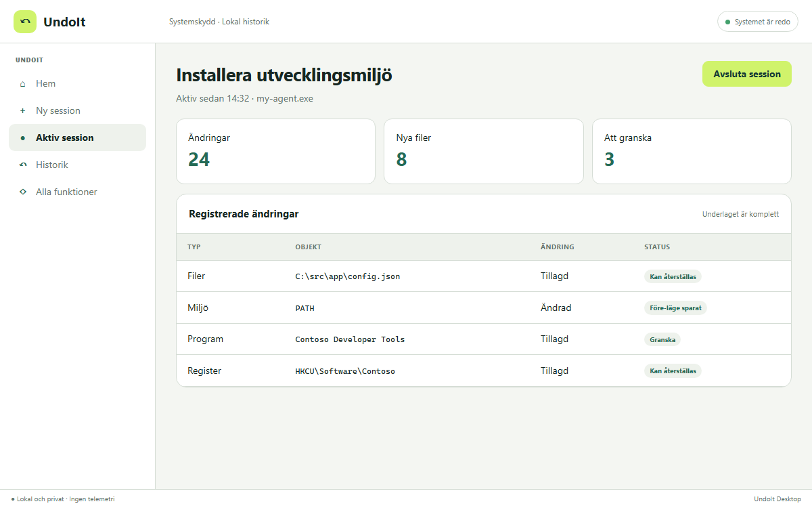Click the Registrerade ändringar heading
The height and width of the screenshot is (508, 812).
[244, 214]
